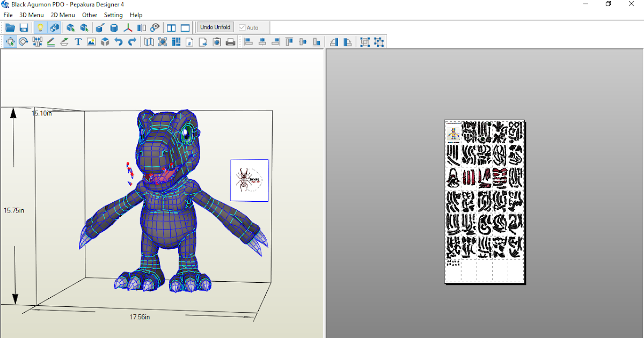644x338 pixels.
Task: Toggle the light bulb shading icon
Action: coord(40,27)
